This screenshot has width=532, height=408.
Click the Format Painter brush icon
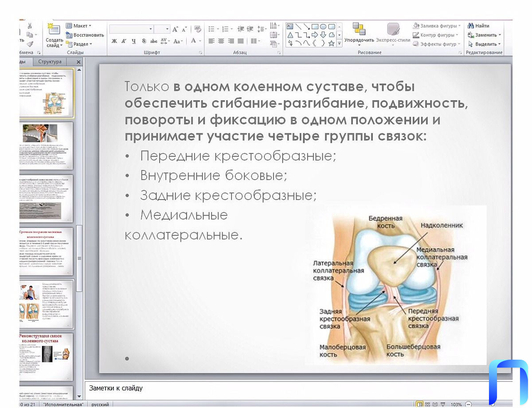(x=30, y=44)
